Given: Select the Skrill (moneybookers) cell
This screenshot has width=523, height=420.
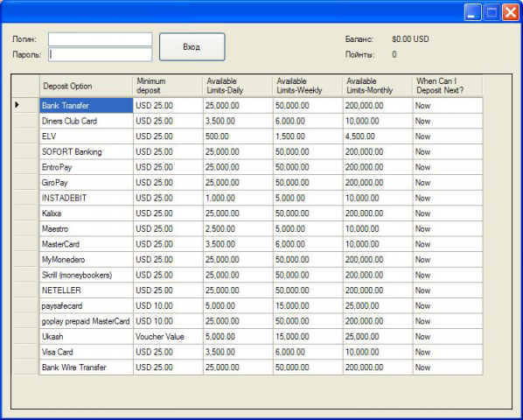Looking at the screenshot, I should pyautogui.click(x=87, y=275).
